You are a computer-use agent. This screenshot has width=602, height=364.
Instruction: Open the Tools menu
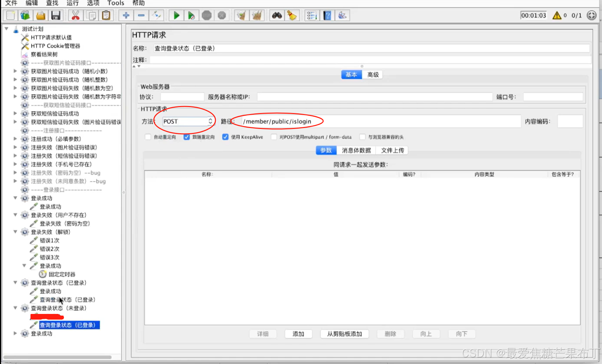tap(116, 3)
